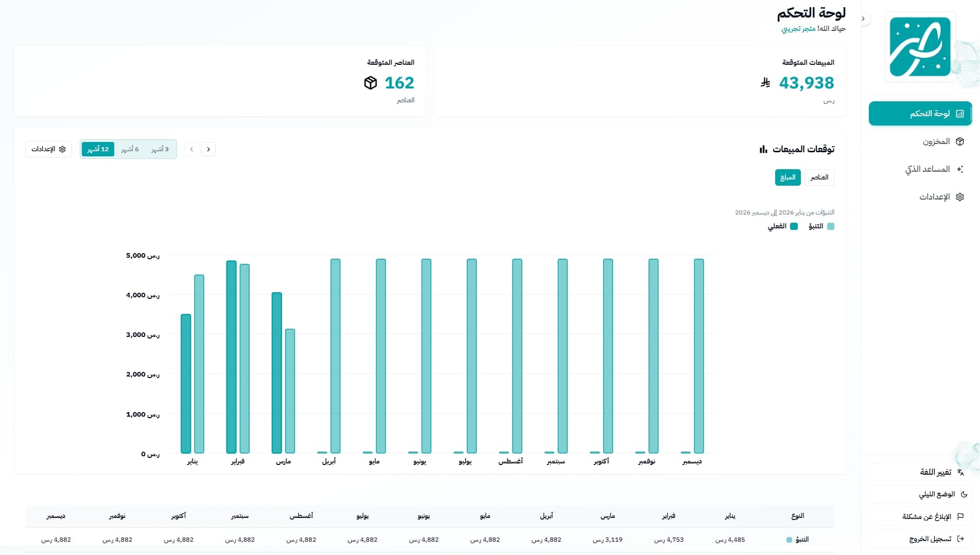The width and height of the screenshot is (980, 555).
Task: Switch chart to amount view (المبلغ)
Action: 787,177
